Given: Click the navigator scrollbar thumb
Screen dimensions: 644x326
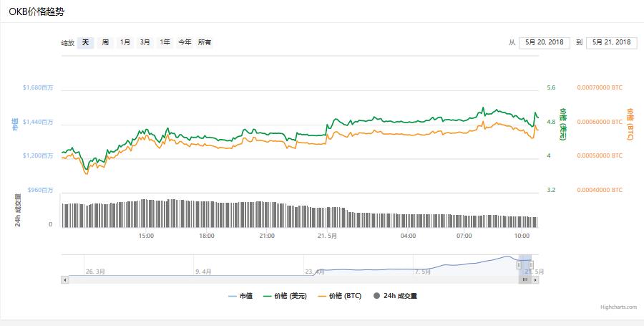Looking at the screenshot, I should click(525, 279).
